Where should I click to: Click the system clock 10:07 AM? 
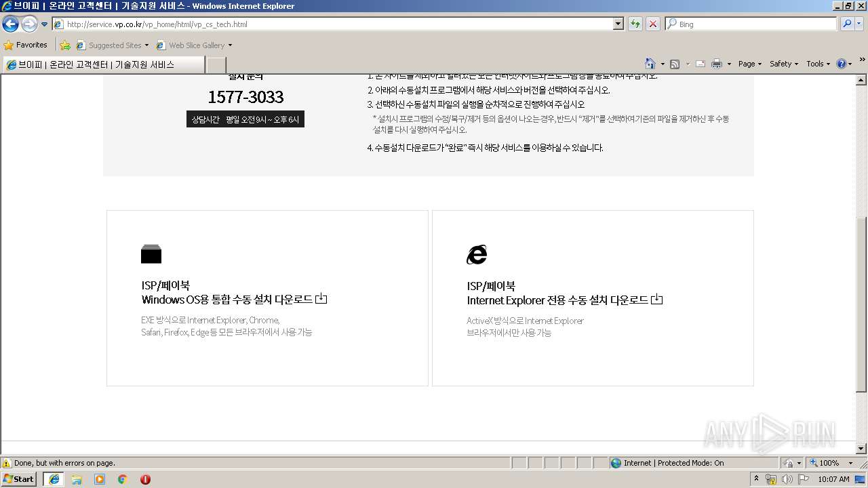(x=833, y=479)
